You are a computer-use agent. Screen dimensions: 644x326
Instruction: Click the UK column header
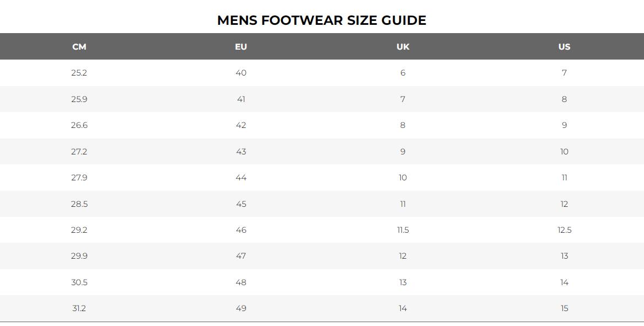pos(403,47)
